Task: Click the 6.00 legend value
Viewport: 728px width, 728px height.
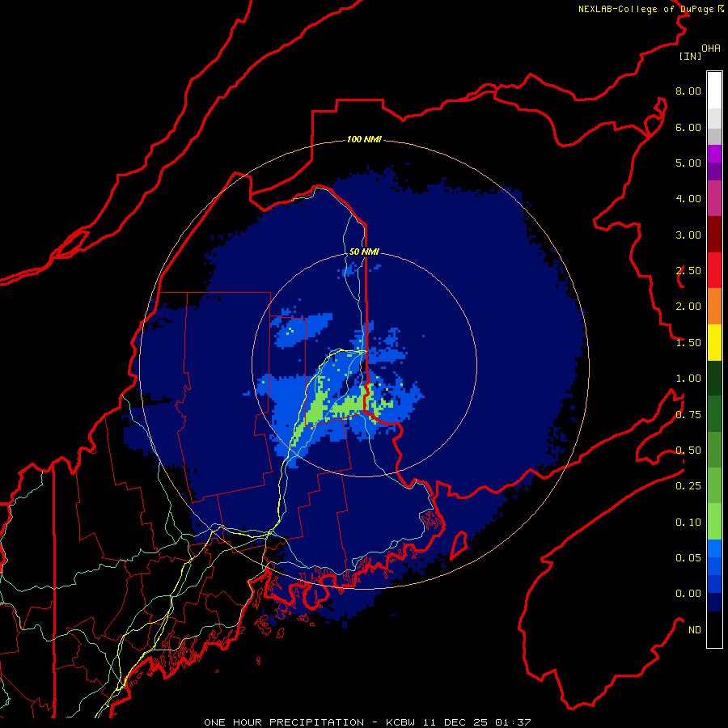Action: tap(688, 127)
